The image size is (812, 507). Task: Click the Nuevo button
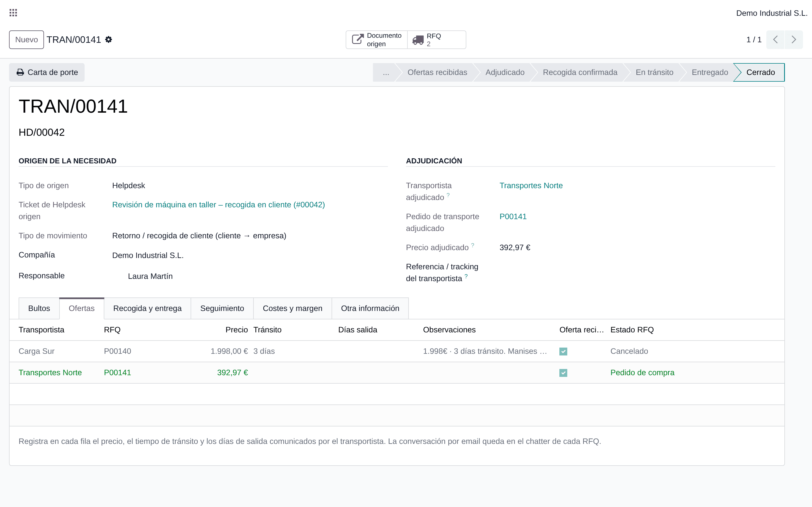pyautogui.click(x=27, y=39)
